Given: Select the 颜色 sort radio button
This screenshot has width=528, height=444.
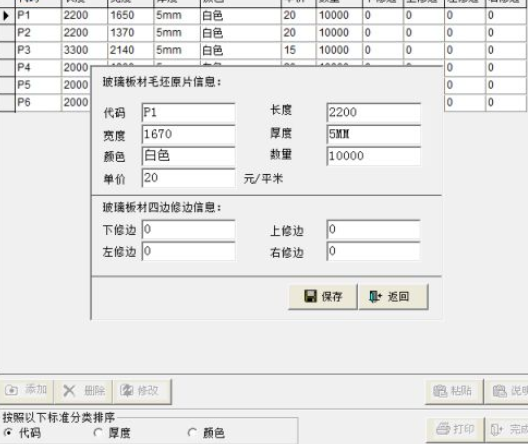Looking at the screenshot, I should (192, 432).
